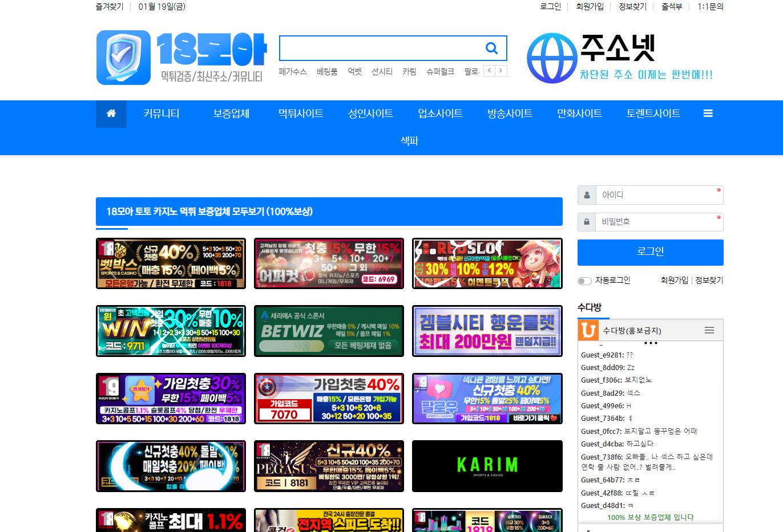Click the blue 로그인 button

(x=651, y=252)
